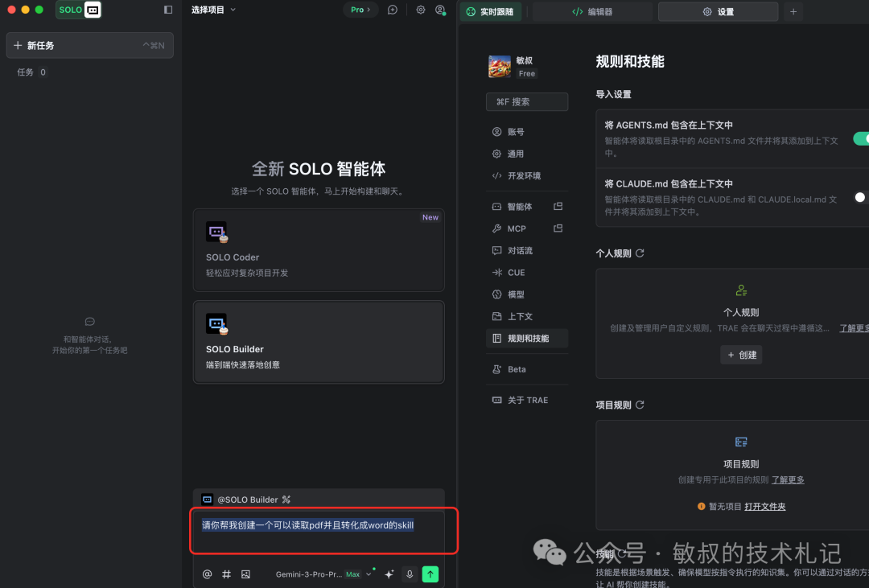Open the image attachment icon
Screen dimensions: 869x588
245,574
